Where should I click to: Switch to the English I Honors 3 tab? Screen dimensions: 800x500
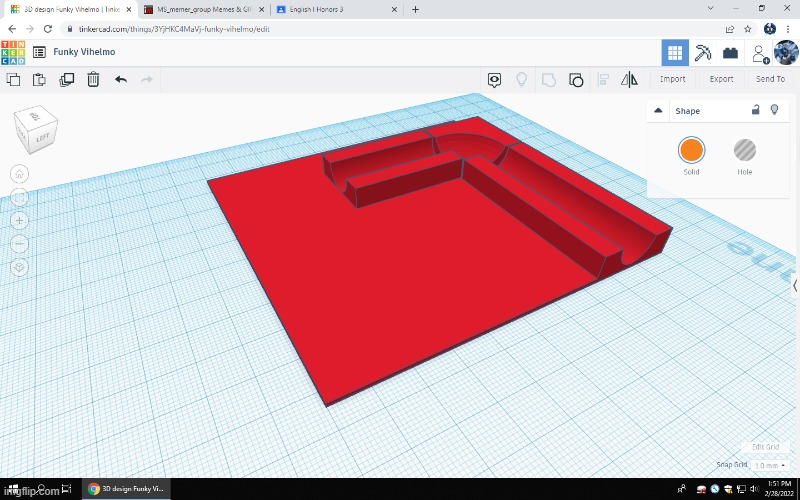322,9
